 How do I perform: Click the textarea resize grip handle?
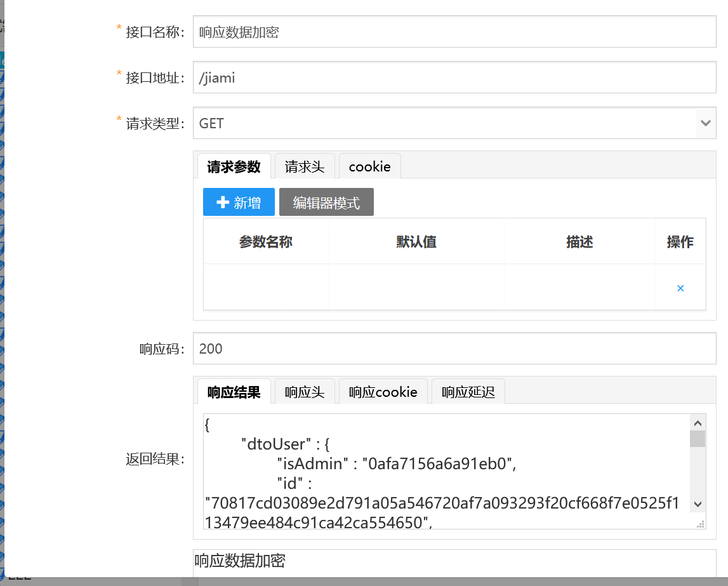[x=701, y=524]
